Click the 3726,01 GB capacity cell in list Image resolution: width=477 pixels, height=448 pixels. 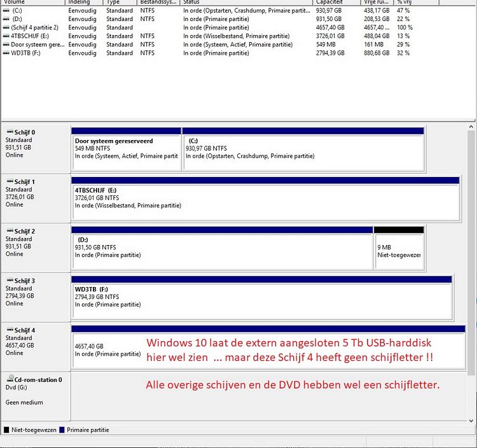330,36
